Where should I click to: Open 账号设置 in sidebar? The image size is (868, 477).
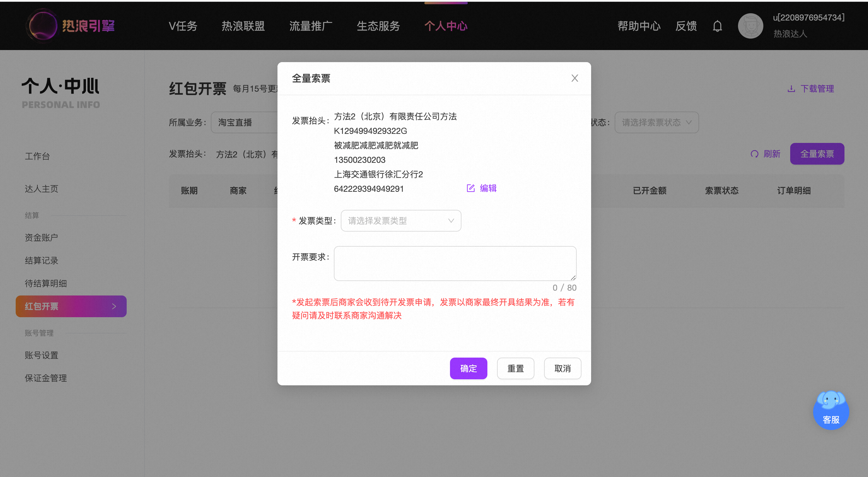click(41, 355)
